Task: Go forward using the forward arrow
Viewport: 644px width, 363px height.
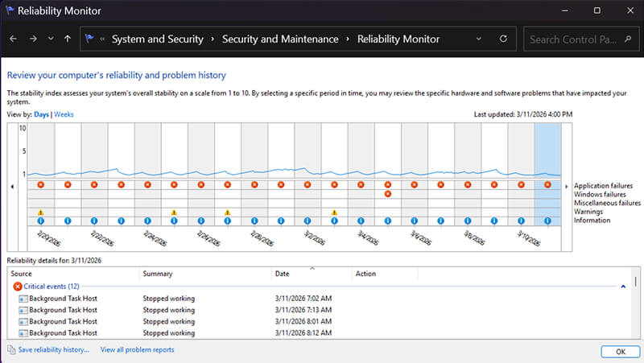Action: click(33, 39)
